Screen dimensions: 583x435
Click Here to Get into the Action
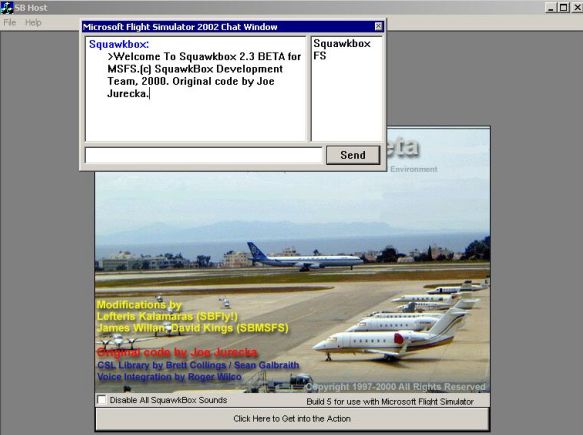[292, 419]
